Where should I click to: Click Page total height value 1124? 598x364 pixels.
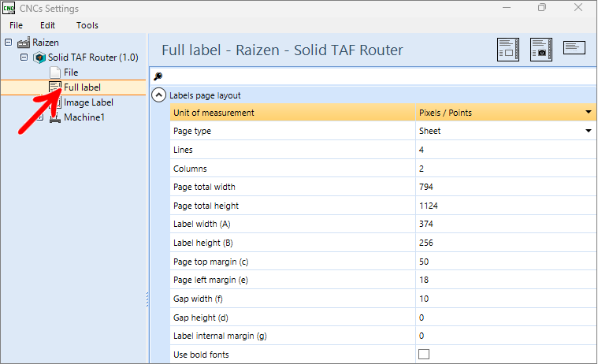506,206
